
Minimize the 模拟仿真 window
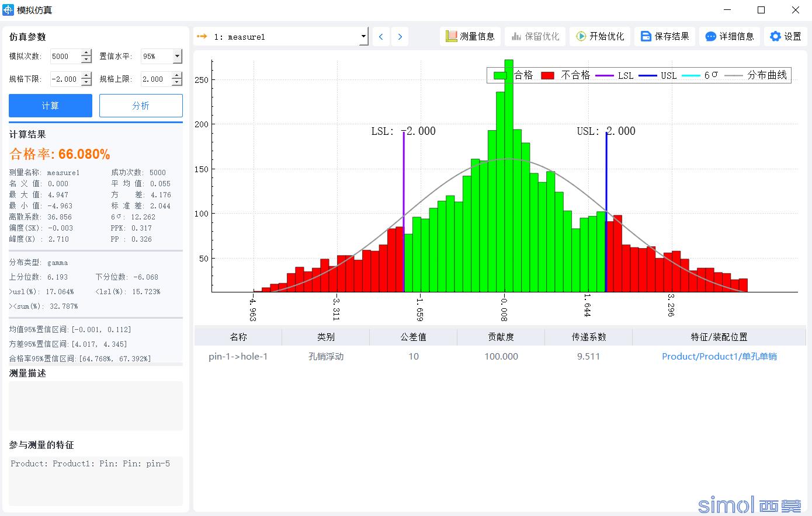pyautogui.click(x=727, y=10)
